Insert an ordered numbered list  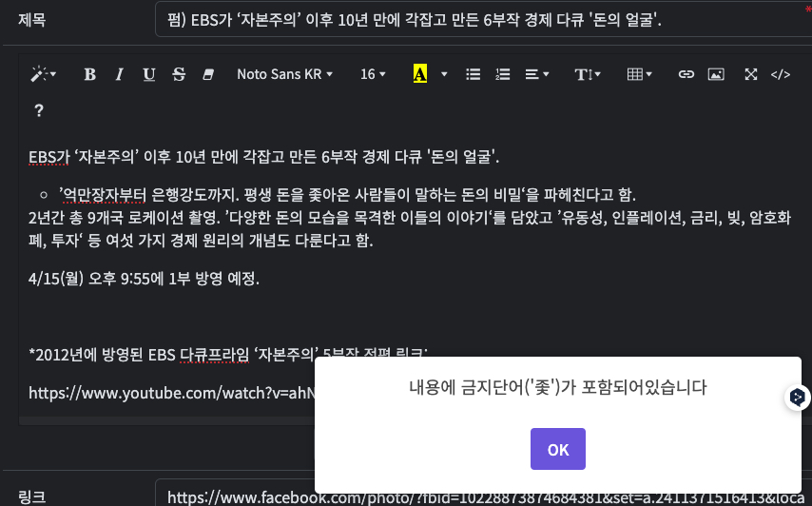point(502,74)
